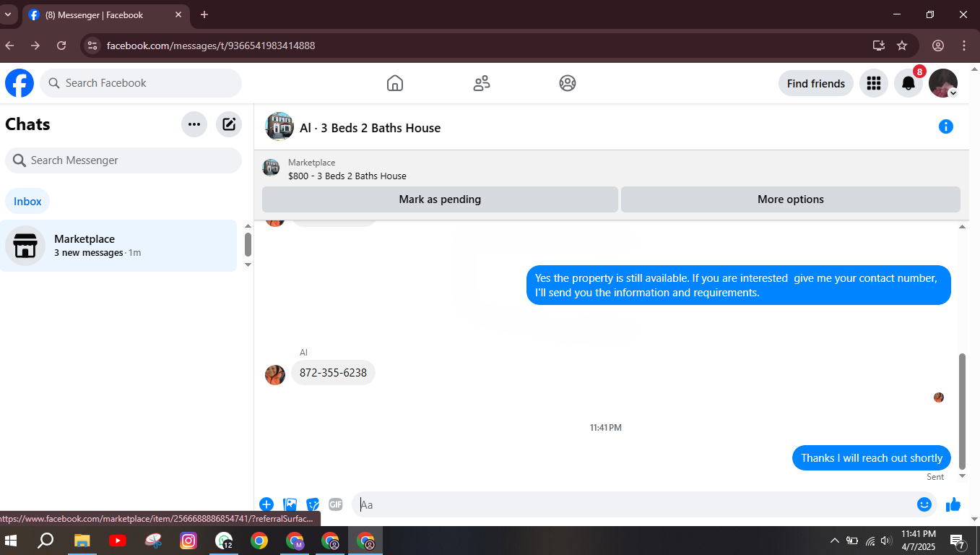The image size is (980, 555).
Task: Attach a photo using the image icon
Action: coord(290,504)
